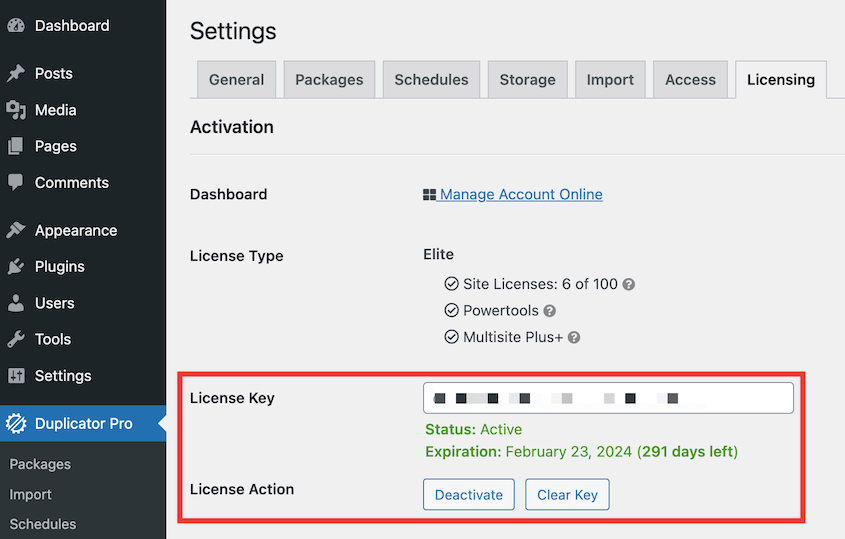The image size is (845, 539).
Task: Open the Schedules settings tab
Action: tap(431, 80)
